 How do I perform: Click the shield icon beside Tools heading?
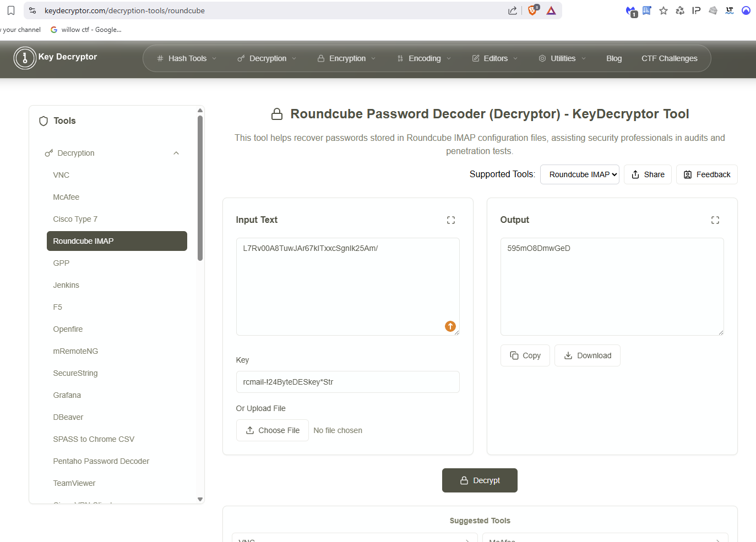pos(43,121)
